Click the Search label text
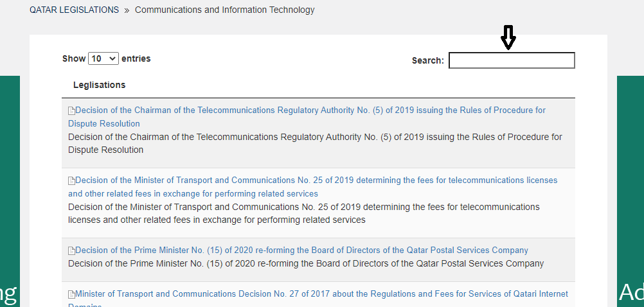 (427, 61)
